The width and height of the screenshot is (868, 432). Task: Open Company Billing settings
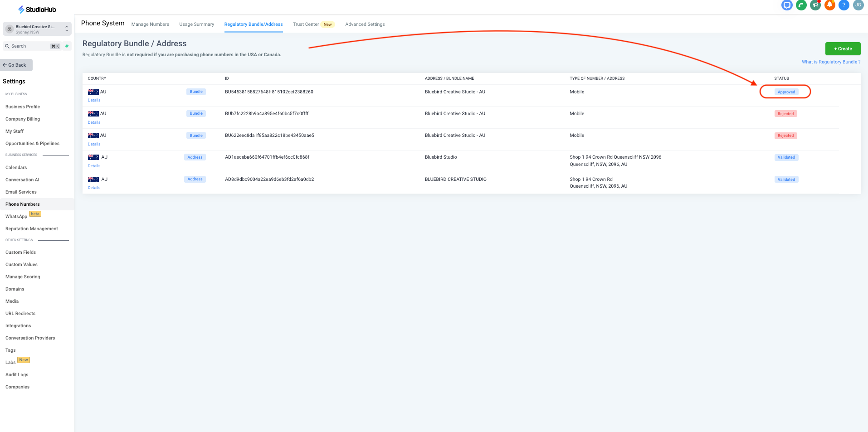click(x=23, y=119)
